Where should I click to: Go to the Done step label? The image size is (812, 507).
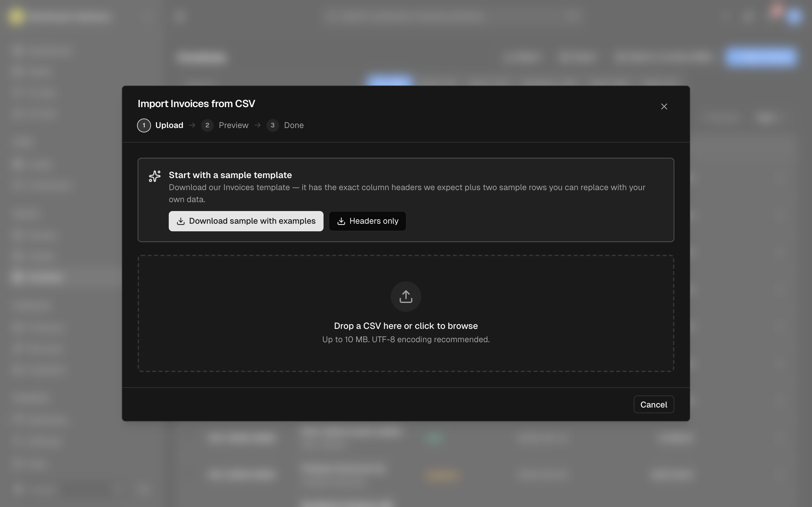click(x=294, y=125)
